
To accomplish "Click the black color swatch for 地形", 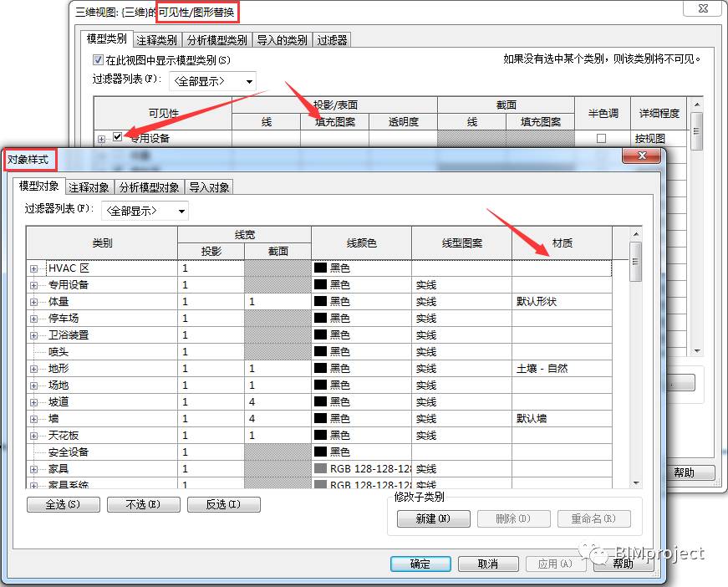I will 320,368.
